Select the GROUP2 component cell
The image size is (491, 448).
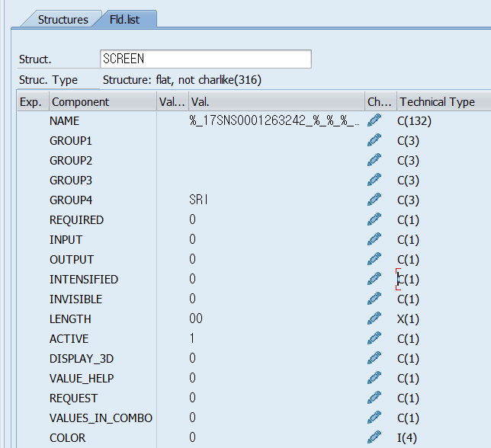click(x=103, y=161)
